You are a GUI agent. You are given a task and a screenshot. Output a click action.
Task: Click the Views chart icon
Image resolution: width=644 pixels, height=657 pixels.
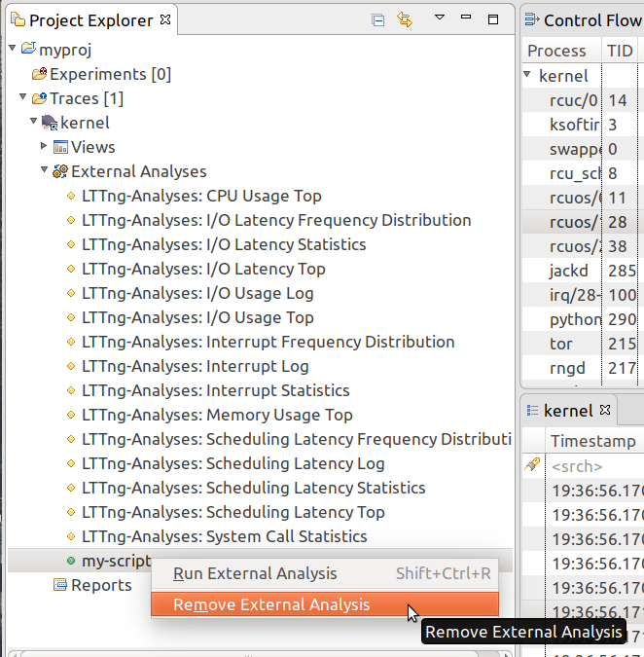point(60,147)
